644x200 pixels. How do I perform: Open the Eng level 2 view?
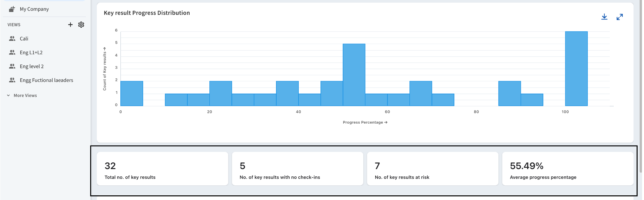click(x=32, y=66)
